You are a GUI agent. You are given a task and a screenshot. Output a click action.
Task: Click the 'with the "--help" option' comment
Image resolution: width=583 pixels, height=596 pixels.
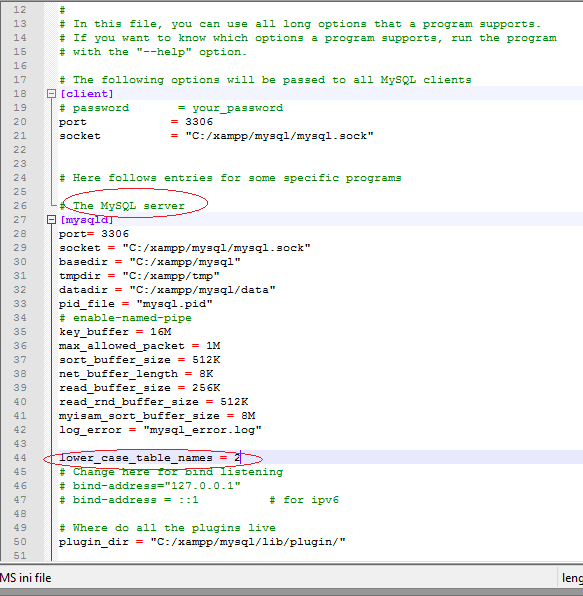click(153, 52)
